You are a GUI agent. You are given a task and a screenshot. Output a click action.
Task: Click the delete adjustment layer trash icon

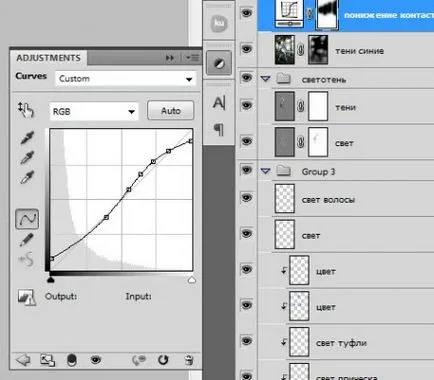[189, 360]
